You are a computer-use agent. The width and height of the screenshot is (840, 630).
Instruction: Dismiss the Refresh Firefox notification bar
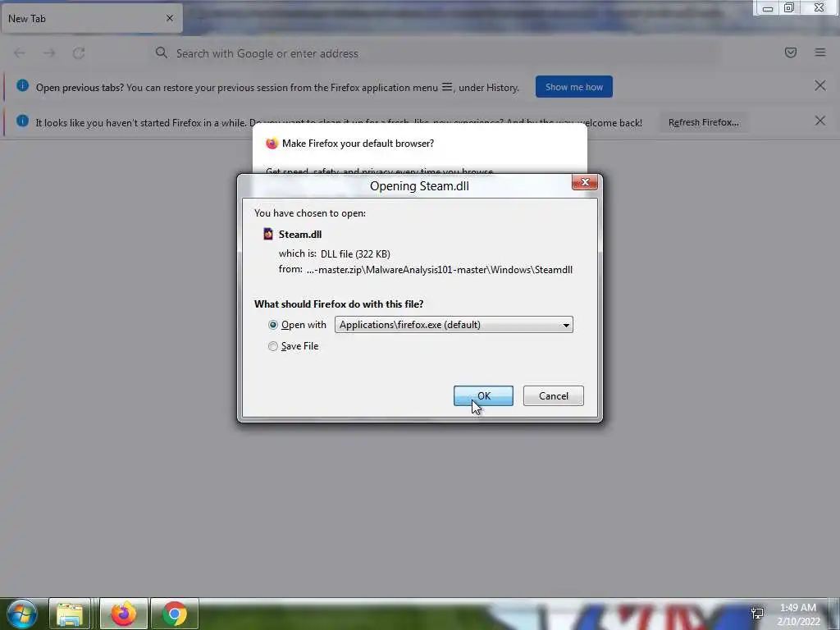tap(819, 121)
